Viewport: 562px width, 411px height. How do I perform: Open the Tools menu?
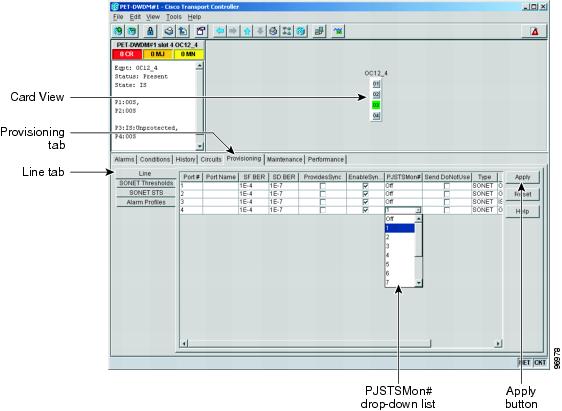click(173, 17)
